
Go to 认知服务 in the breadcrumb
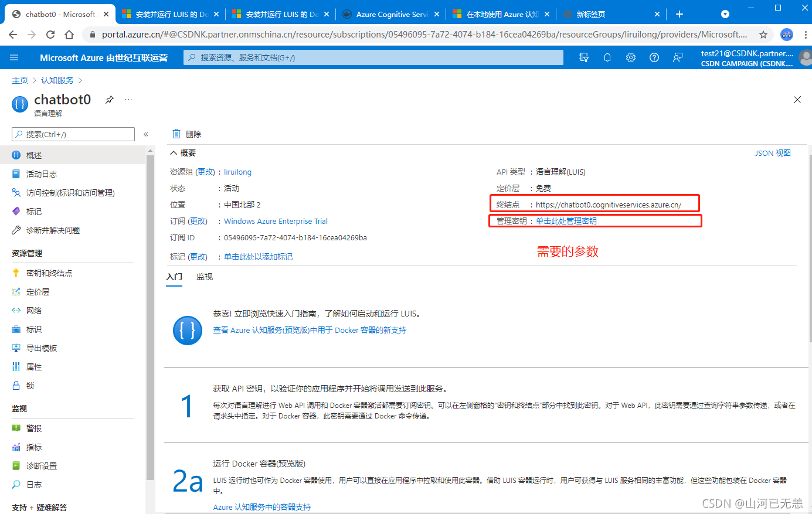click(57, 80)
